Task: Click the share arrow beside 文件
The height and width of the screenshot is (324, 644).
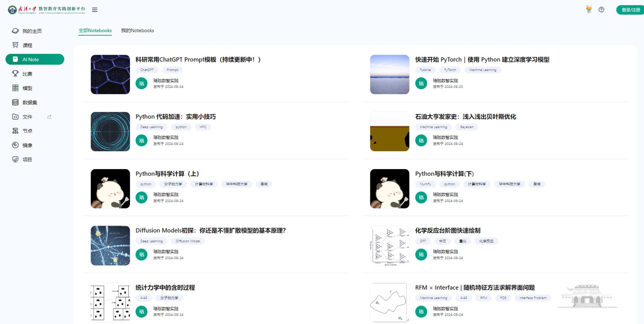Action: coord(50,117)
